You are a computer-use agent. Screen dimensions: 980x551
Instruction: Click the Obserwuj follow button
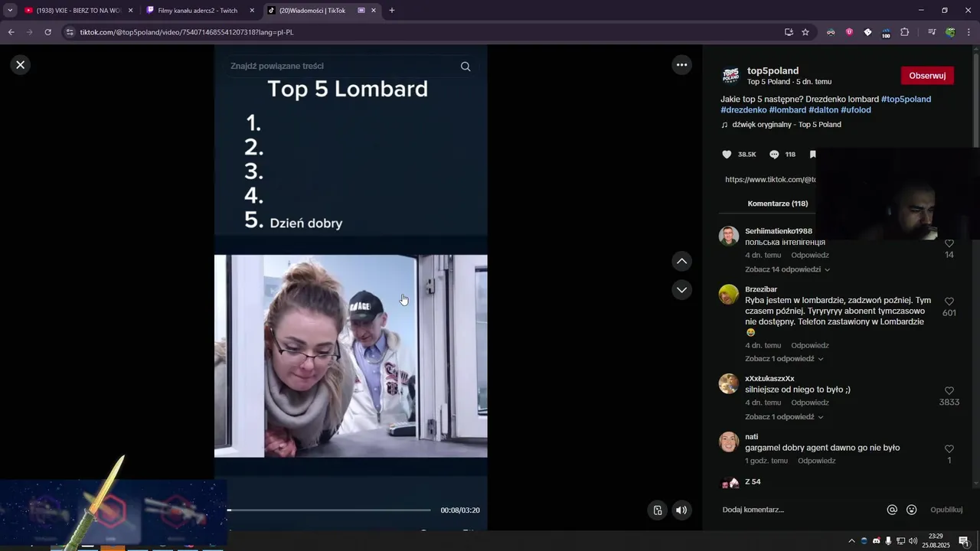coord(927,76)
